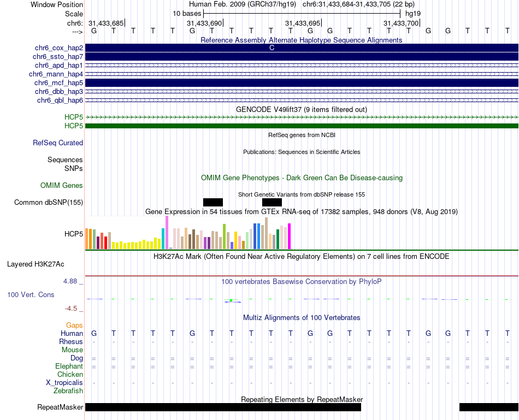The image size is (519, 420).
Task: Click the 31,433,685 coordinate in ruler
Action: [x=106, y=23]
